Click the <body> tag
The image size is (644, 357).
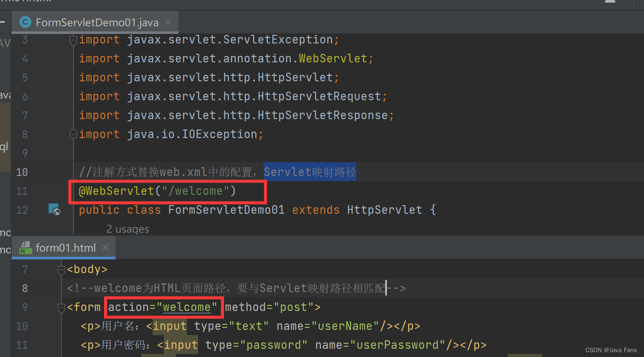coord(87,269)
